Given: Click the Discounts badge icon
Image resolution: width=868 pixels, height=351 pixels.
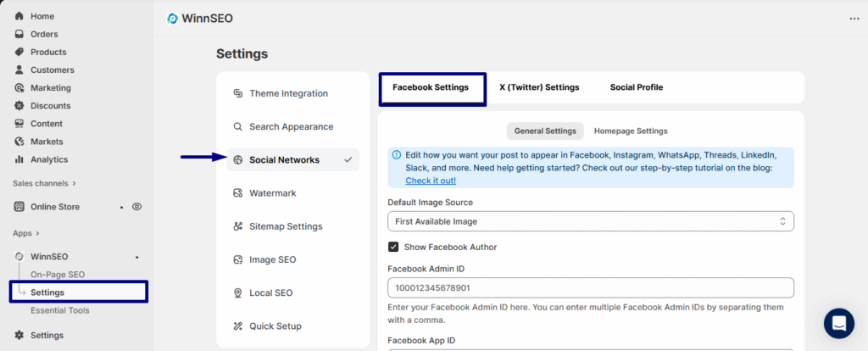Looking at the screenshot, I should tap(19, 105).
